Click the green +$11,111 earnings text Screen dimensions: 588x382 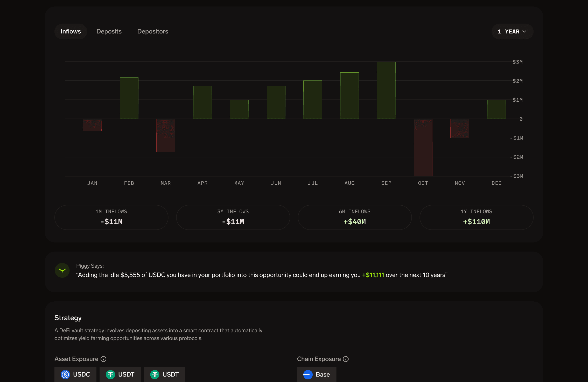pyautogui.click(x=373, y=275)
